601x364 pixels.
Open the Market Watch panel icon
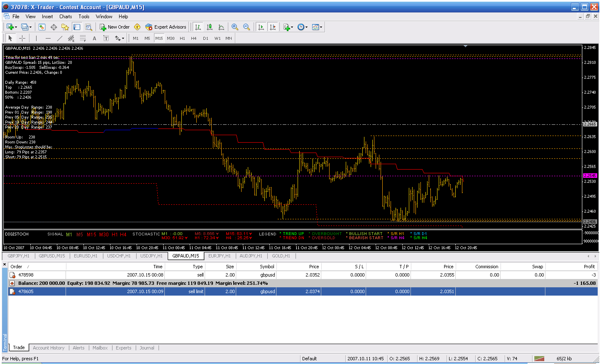point(42,27)
